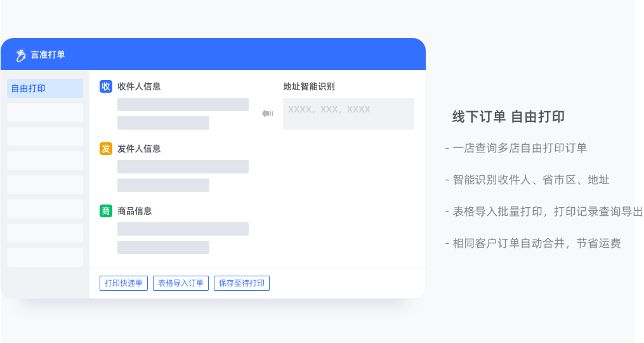Select the blank sidebar item directly below 自由打印

(45, 112)
